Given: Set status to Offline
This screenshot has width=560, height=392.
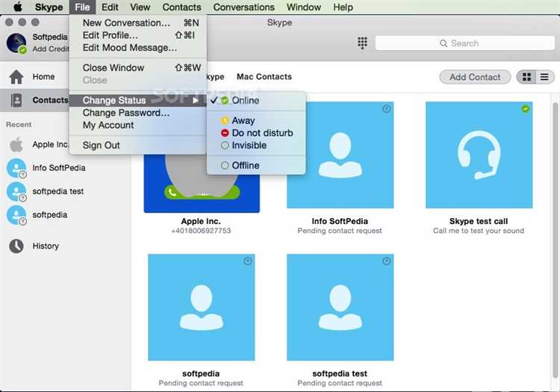Looking at the screenshot, I should pyautogui.click(x=245, y=166).
